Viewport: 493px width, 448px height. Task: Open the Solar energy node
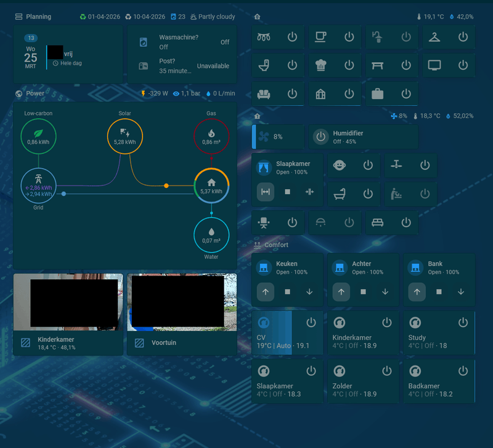(x=125, y=136)
